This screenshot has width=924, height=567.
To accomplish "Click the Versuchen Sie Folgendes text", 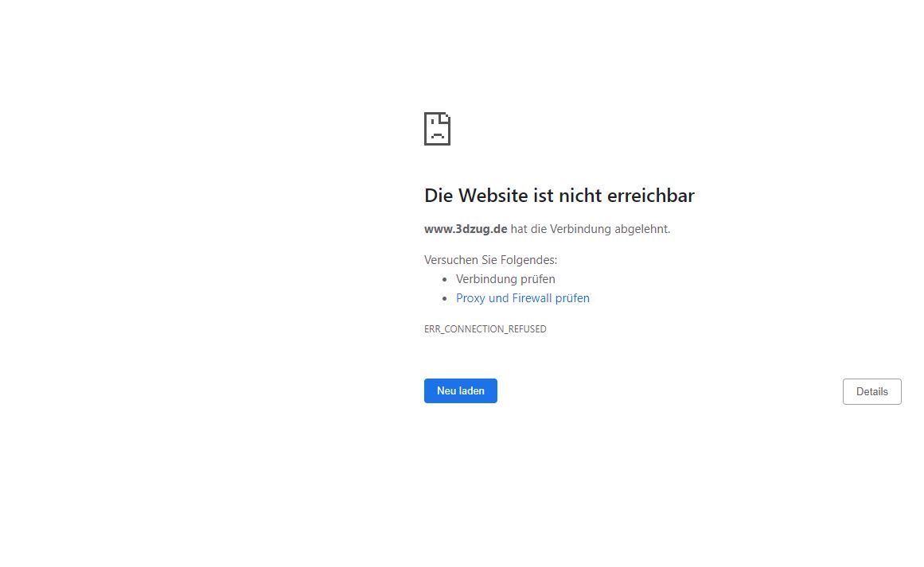I will (x=490, y=260).
